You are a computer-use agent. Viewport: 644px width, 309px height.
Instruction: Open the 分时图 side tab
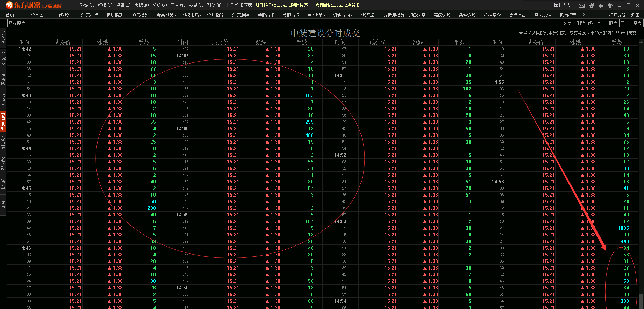point(3,38)
